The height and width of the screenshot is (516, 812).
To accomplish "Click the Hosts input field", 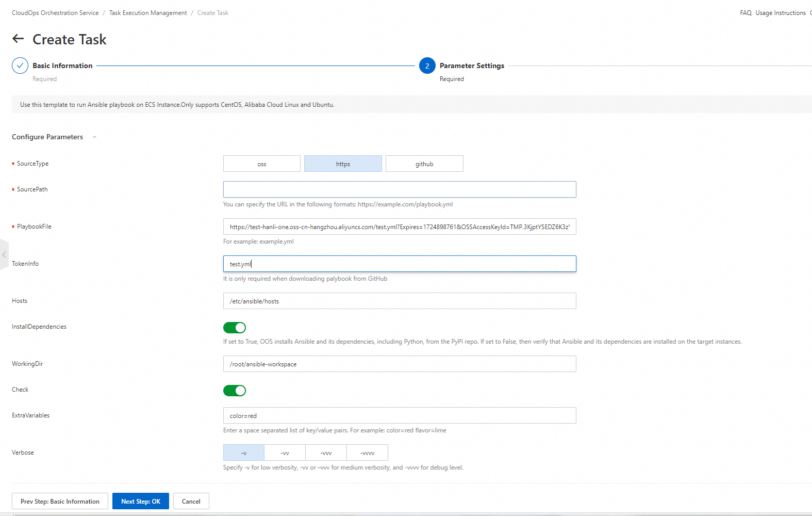I will pyautogui.click(x=400, y=301).
